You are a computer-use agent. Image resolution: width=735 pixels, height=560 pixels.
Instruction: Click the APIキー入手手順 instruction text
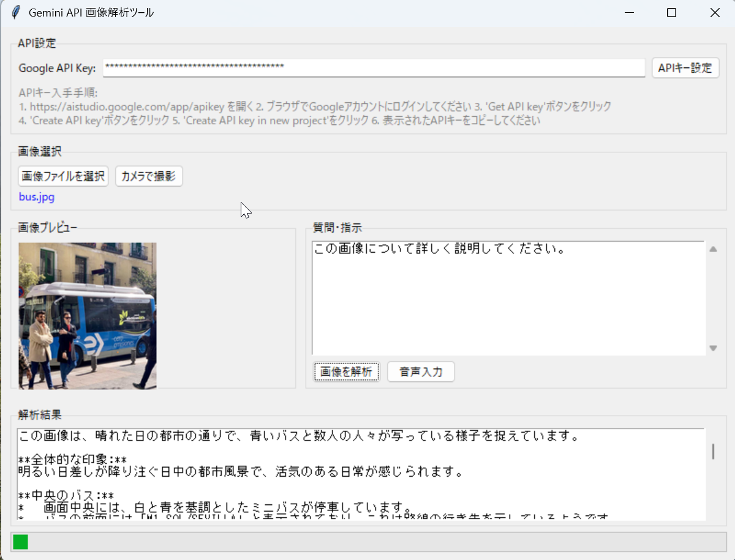(315, 106)
